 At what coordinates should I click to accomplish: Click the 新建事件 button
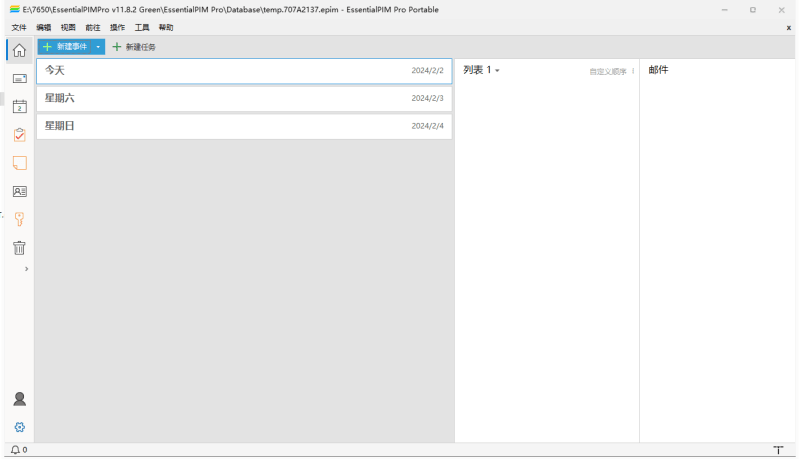[x=66, y=47]
